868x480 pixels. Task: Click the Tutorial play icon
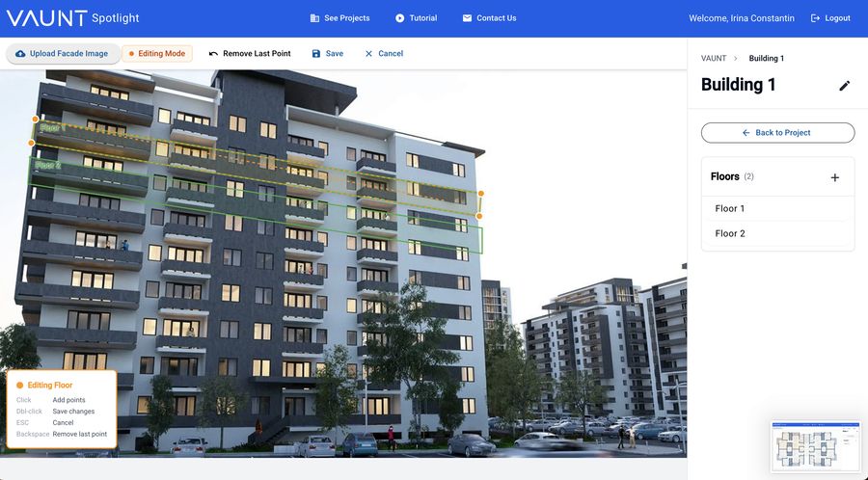[399, 18]
